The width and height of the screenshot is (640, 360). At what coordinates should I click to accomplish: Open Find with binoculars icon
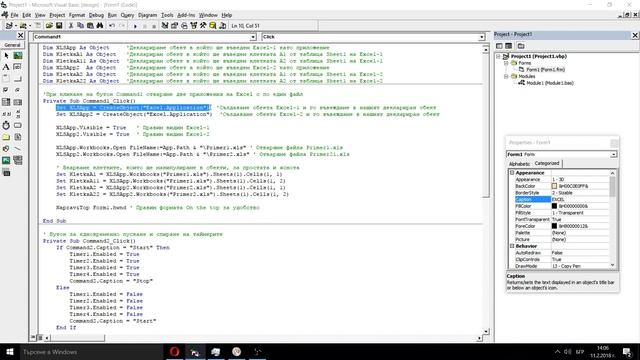pyautogui.click(x=100, y=26)
